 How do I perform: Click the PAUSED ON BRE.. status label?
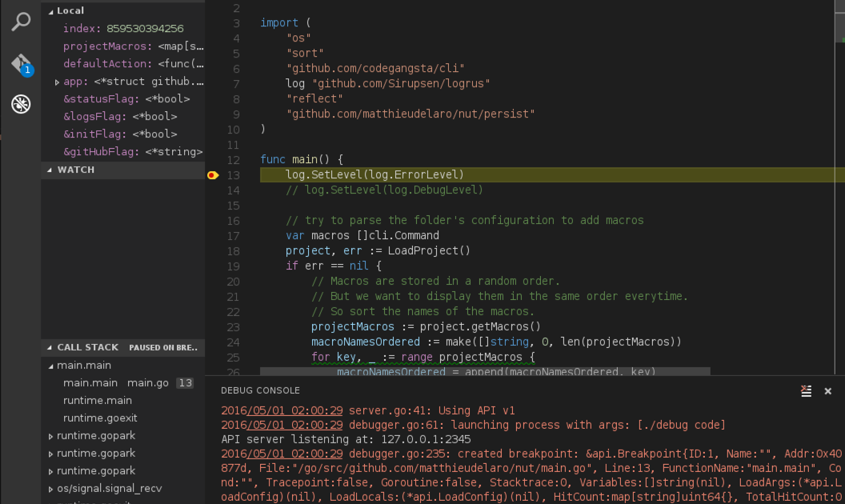click(163, 348)
